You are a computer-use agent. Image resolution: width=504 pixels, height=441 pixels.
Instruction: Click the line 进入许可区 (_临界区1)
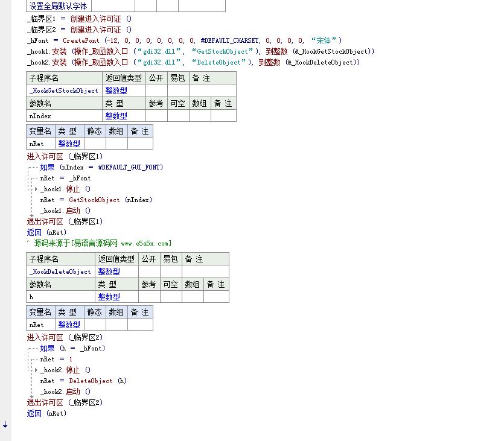click(x=65, y=156)
